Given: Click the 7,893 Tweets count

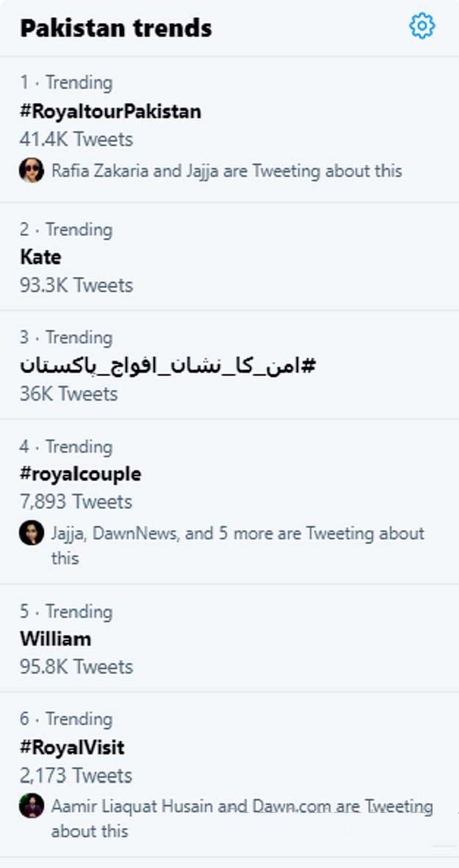Looking at the screenshot, I should (76, 502).
